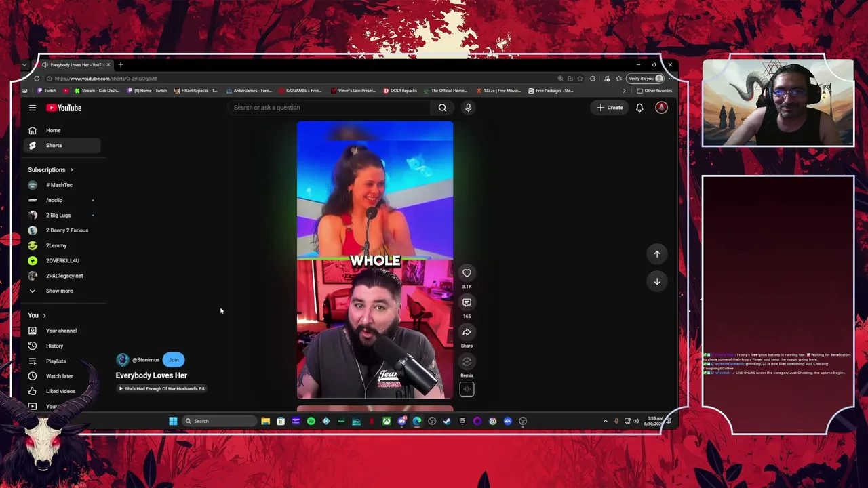Open the Stream - Kick Dash bookmark

click(x=97, y=91)
